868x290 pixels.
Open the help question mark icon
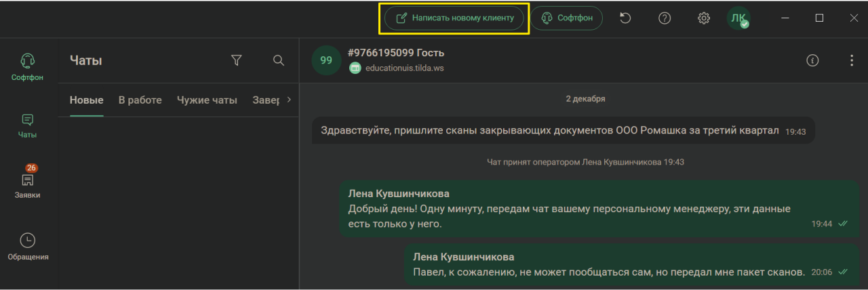665,18
